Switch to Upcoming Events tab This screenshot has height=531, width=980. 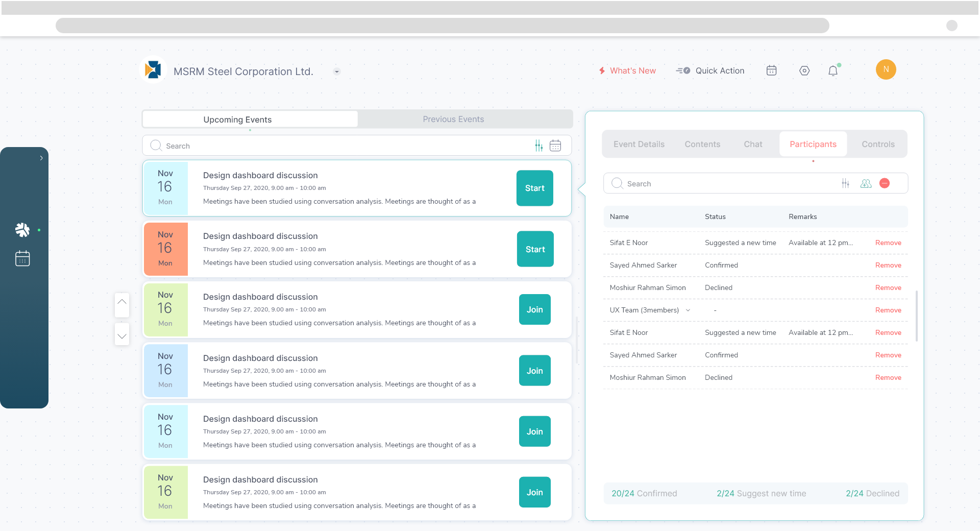point(251,119)
